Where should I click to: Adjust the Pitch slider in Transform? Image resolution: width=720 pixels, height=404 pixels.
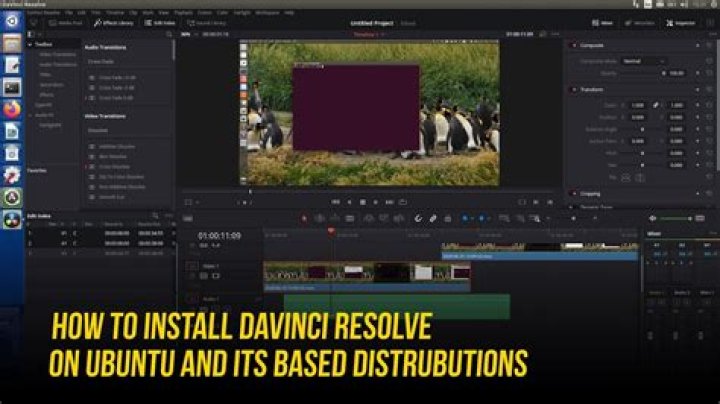[643, 153]
